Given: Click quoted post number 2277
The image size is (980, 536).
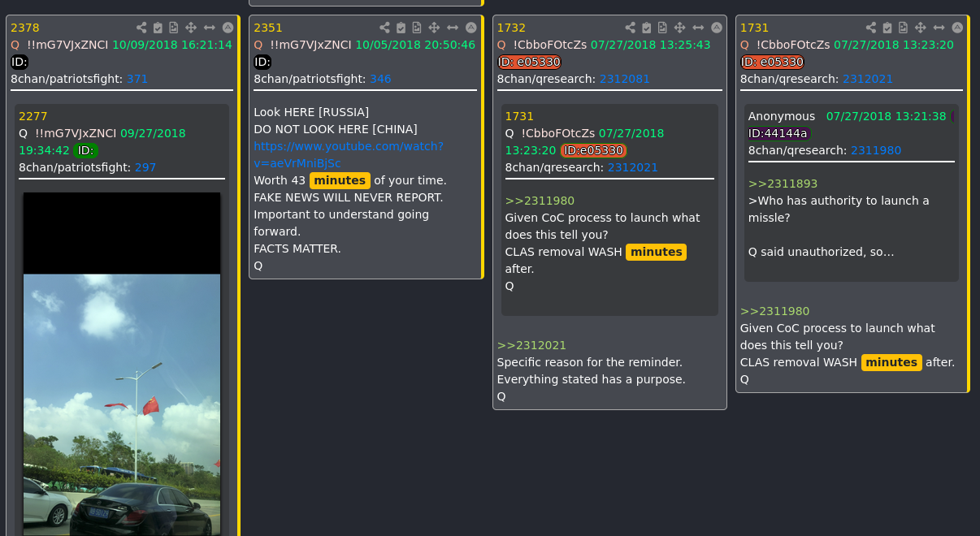Looking at the screenshot, I should 33,116.
